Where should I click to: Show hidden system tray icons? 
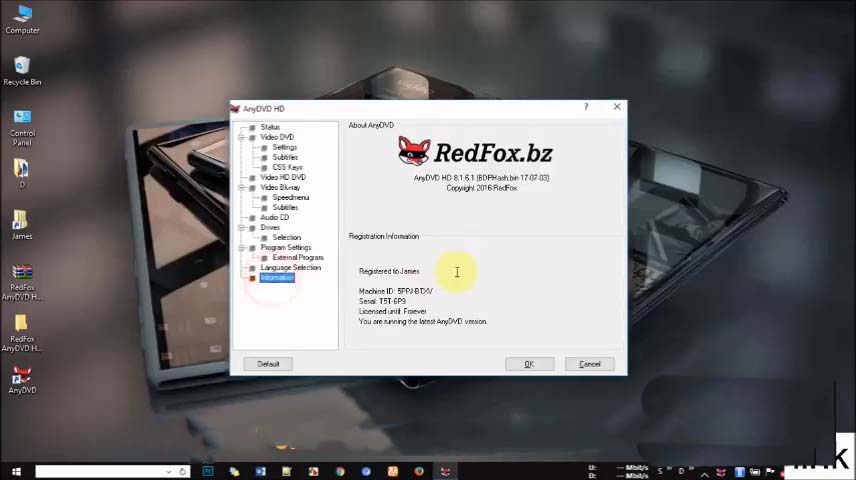704,473
